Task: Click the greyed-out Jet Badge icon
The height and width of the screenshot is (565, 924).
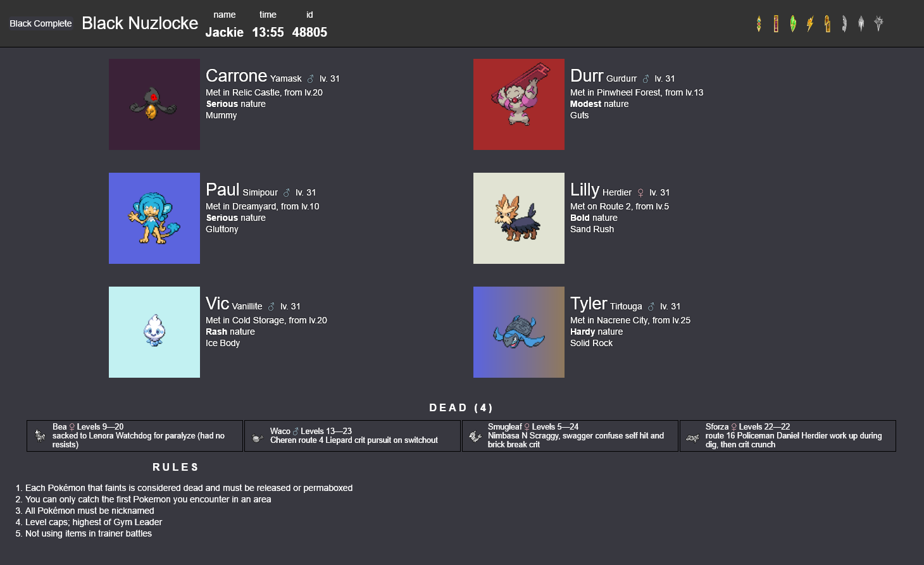Action: 844,24
